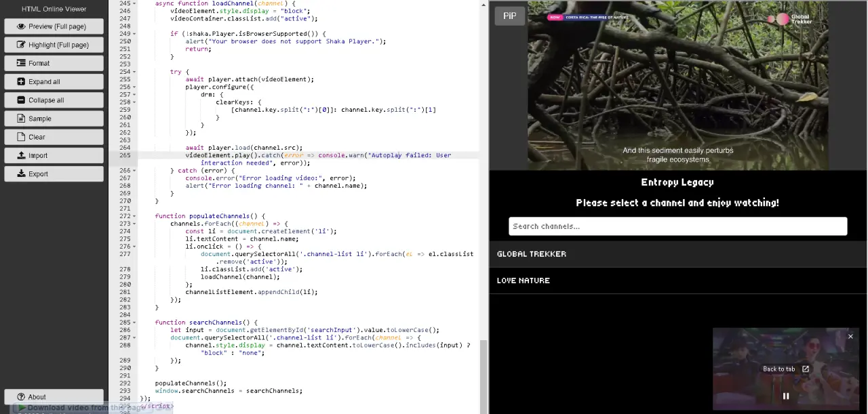The width and height of the screenshot is (868, 414).
Task: Click Back to tab in PiP window
Action: (x=786, y=369)
